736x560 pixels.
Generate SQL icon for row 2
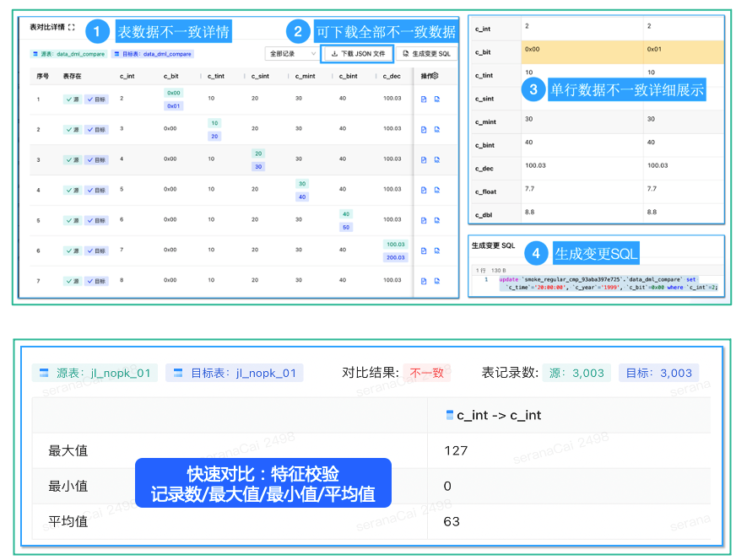tap(437, 129)
